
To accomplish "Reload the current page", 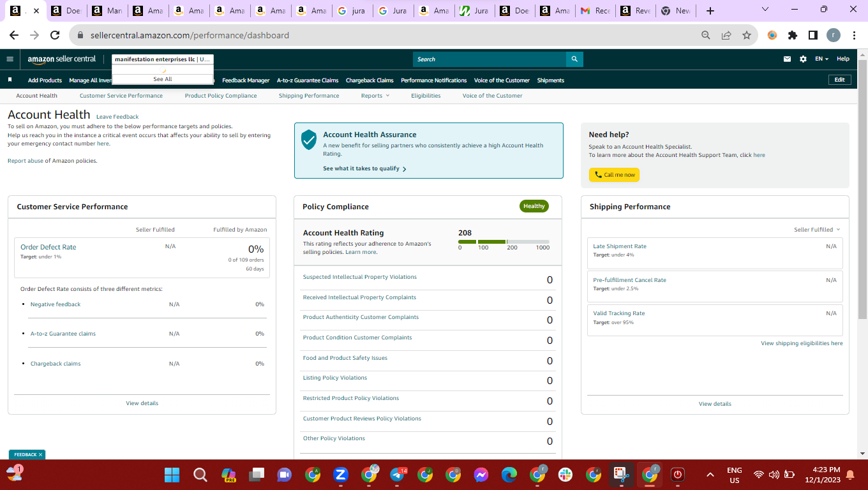I will click(55, 35).
